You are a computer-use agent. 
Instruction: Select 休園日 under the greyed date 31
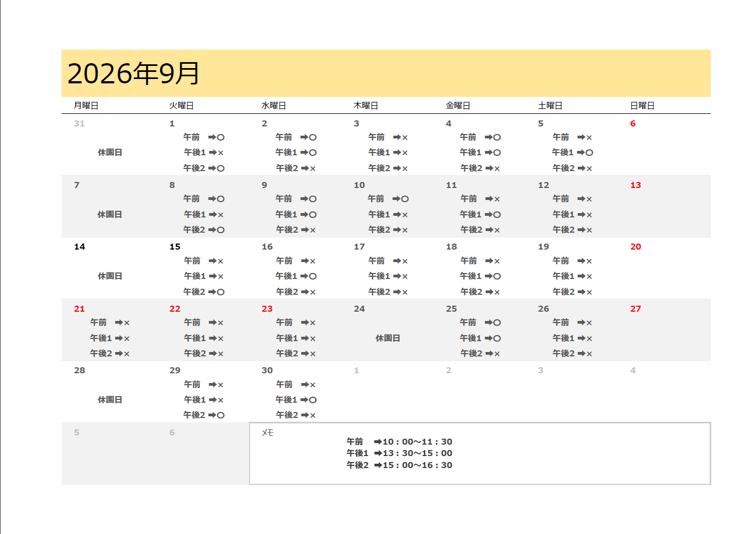[x=110, y=153]
